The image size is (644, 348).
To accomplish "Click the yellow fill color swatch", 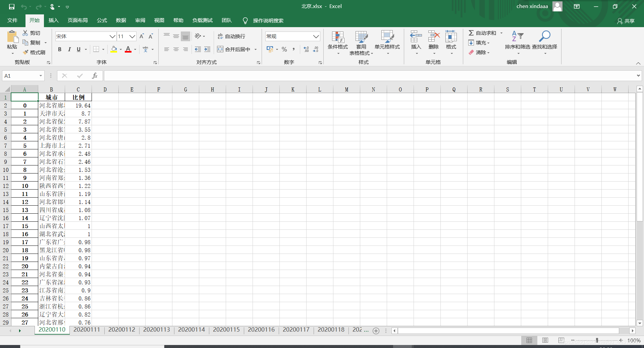I will pos(114,49).
